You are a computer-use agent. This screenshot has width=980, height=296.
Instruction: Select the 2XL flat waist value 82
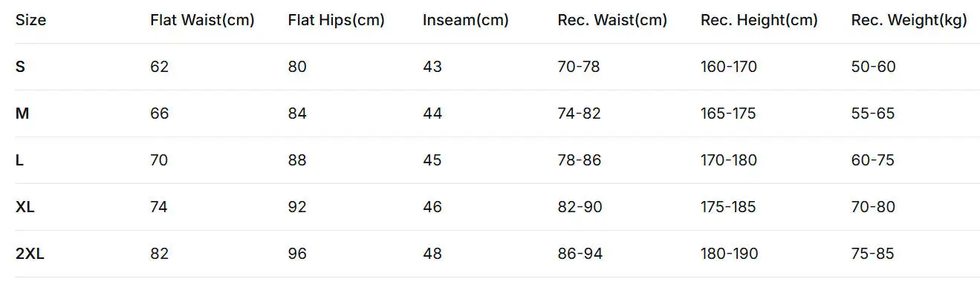point(160,254)
